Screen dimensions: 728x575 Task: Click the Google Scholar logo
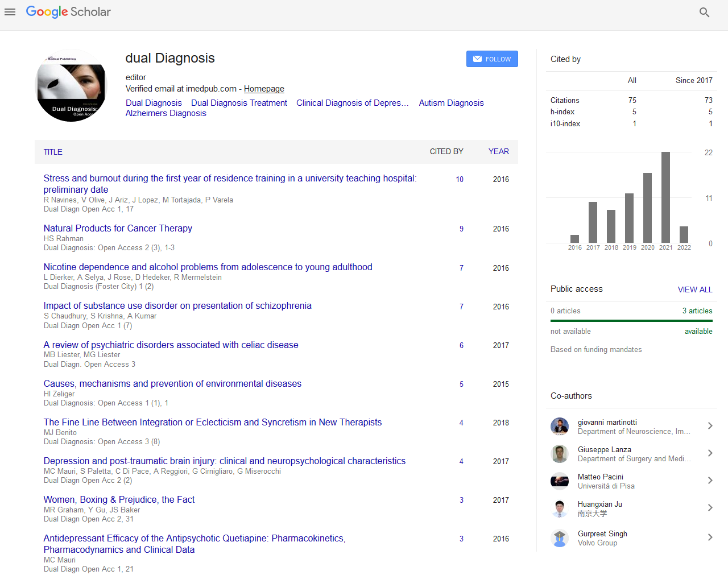click(x=68, y=12)
